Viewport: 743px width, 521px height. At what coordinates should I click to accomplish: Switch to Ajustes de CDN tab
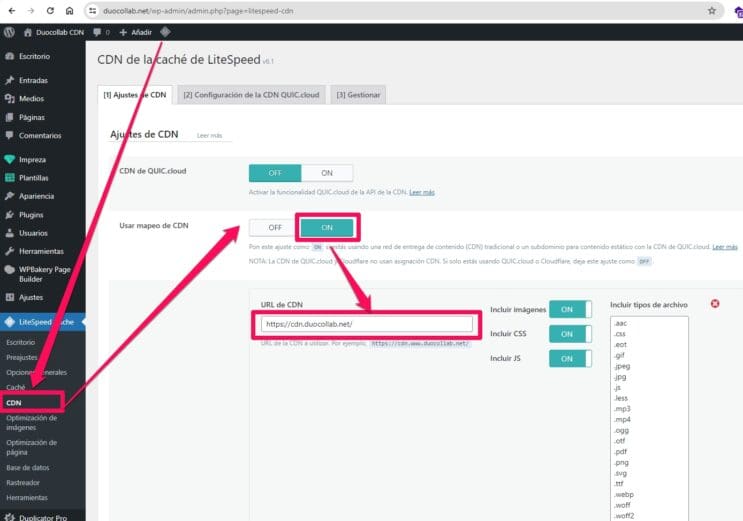pyautogui.click(x=135, y=95)
